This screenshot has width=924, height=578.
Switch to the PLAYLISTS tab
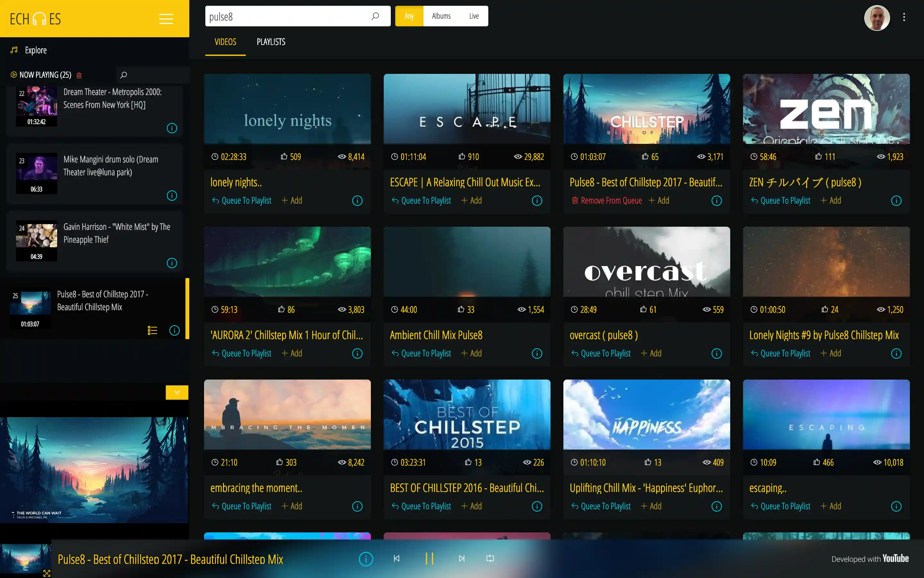click(271, 42)
